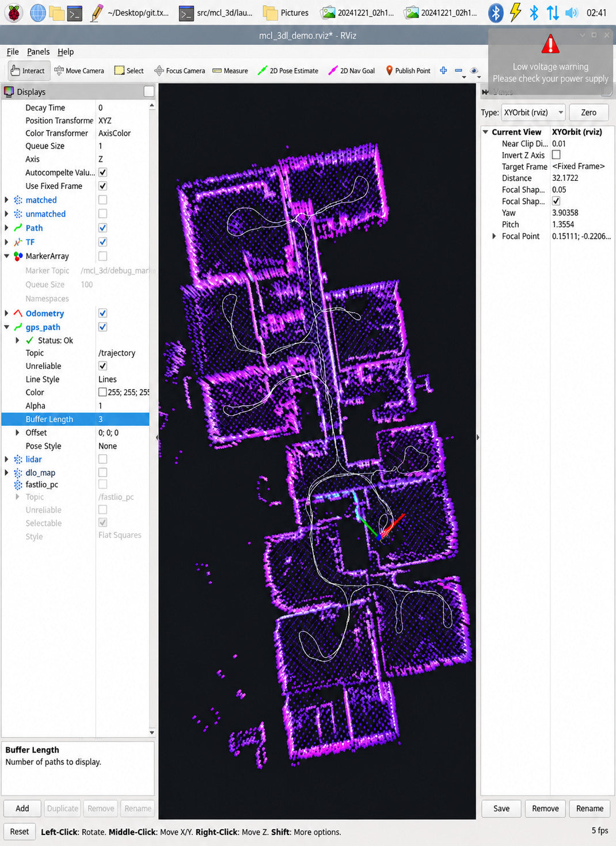Click the red Odometry icon
616x846 pixels.
pos(18,314)
